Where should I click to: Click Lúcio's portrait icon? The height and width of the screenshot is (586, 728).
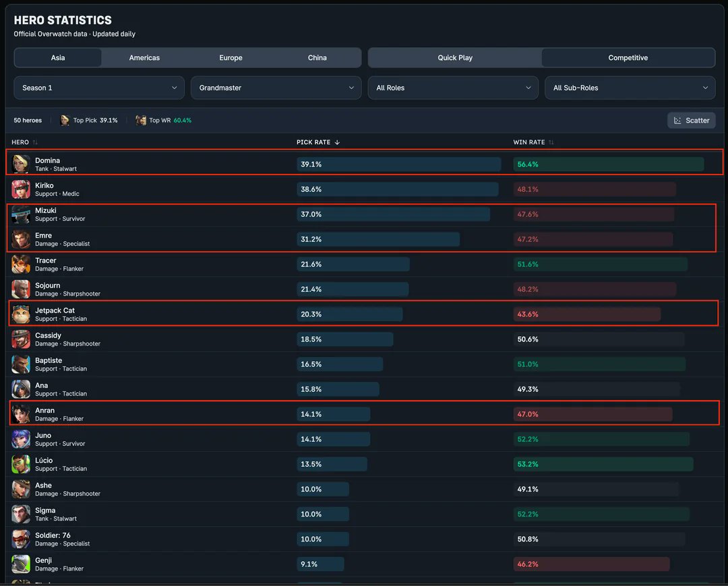click(x=20, y=463)
